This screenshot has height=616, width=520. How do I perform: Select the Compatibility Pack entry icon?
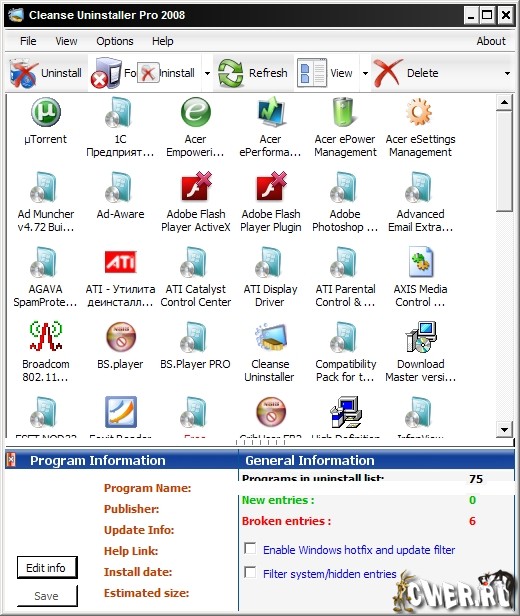[345, 337]
